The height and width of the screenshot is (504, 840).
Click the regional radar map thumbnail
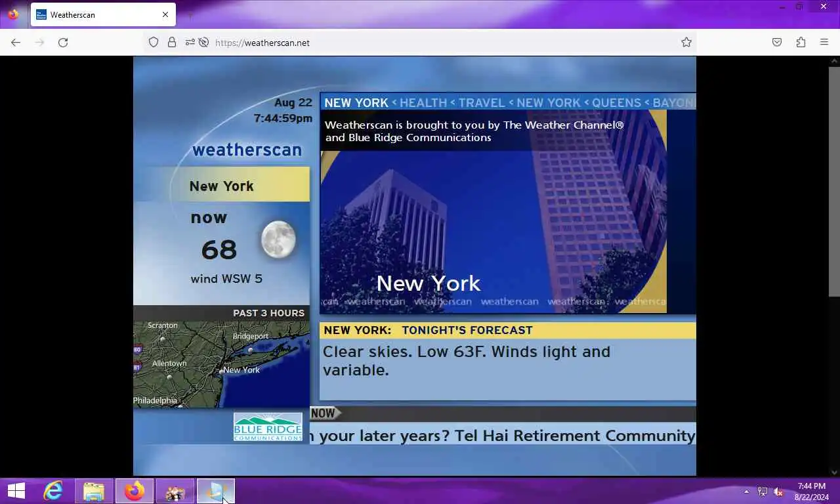click(x=221, y=364)
